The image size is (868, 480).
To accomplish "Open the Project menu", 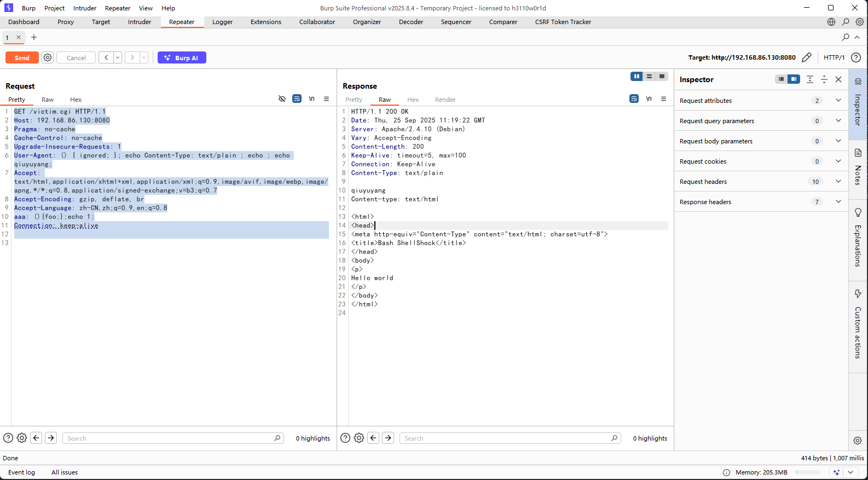I will pos(54,8).
